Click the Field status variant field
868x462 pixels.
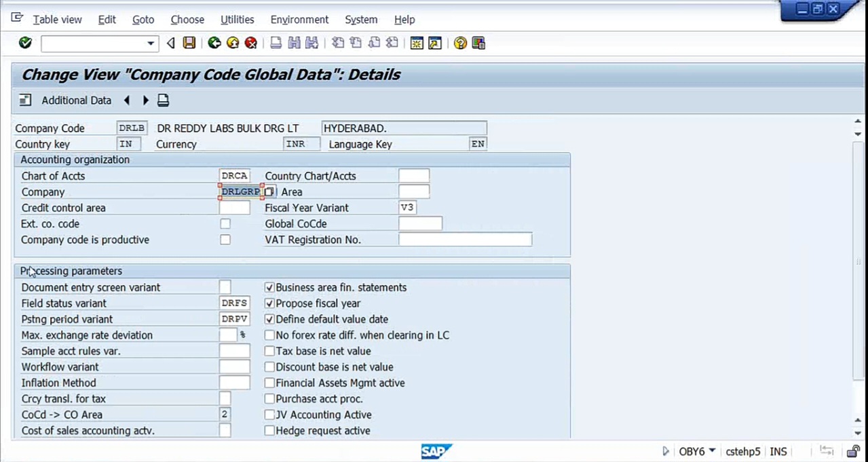(x=235, y=303)
